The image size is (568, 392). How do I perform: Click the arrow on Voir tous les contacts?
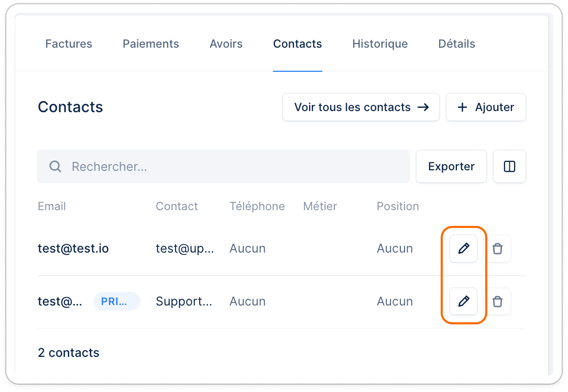tap(423, 107)
